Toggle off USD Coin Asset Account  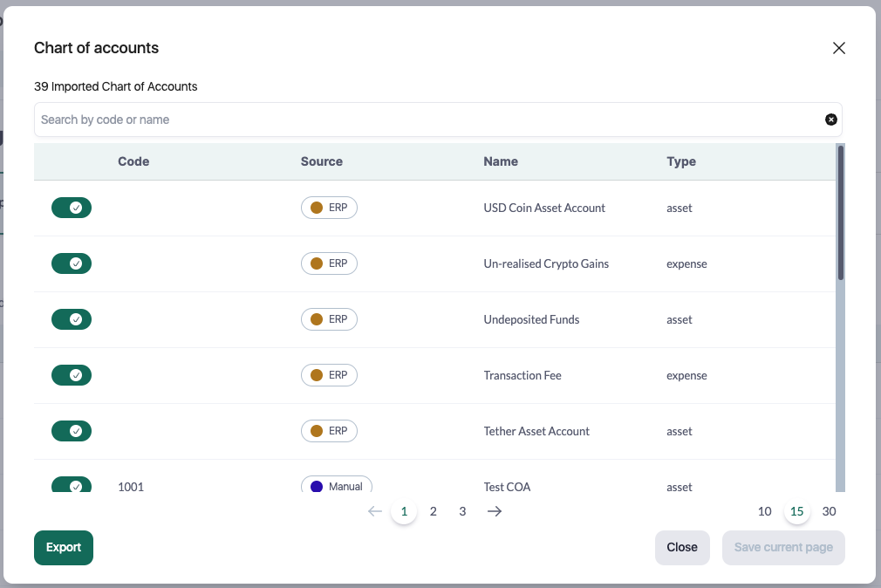[x=72, y=208]
